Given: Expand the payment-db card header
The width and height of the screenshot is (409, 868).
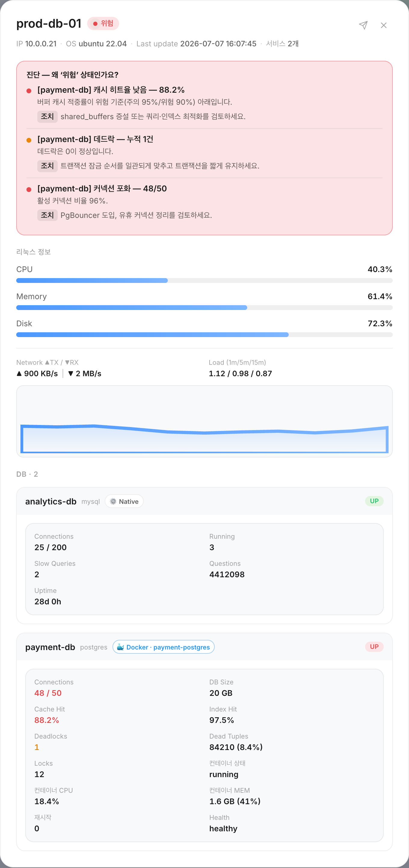Looking at the screenshot, I should click(x=204, y=646).
